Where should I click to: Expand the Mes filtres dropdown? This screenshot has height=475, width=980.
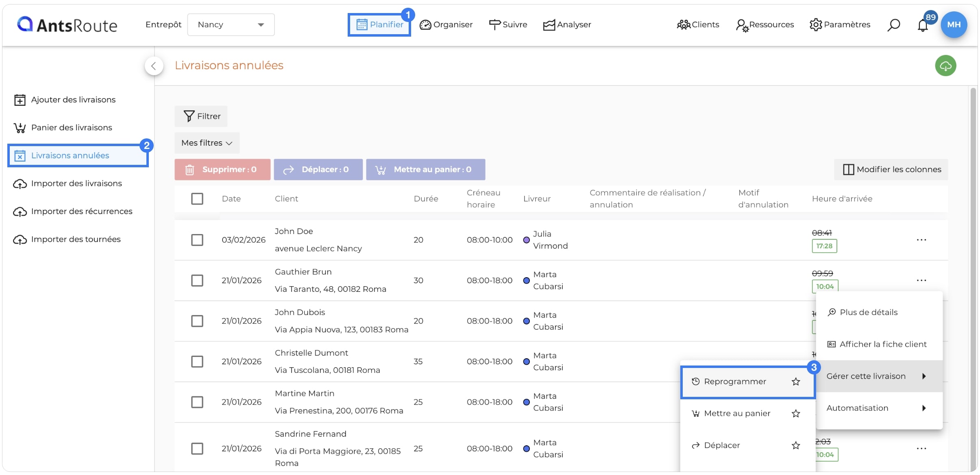click(207, 143)
